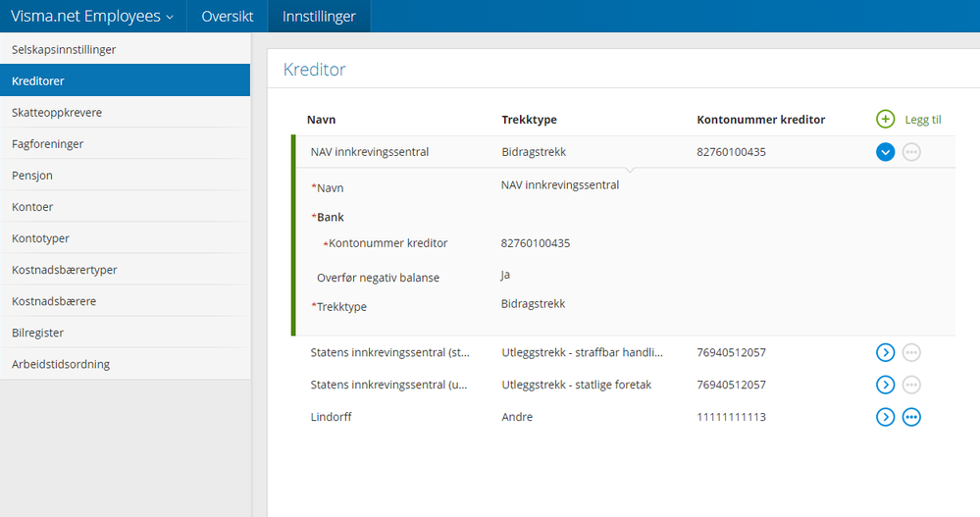Open Skatteoppkrevere in the sidebar

point(125,113)
